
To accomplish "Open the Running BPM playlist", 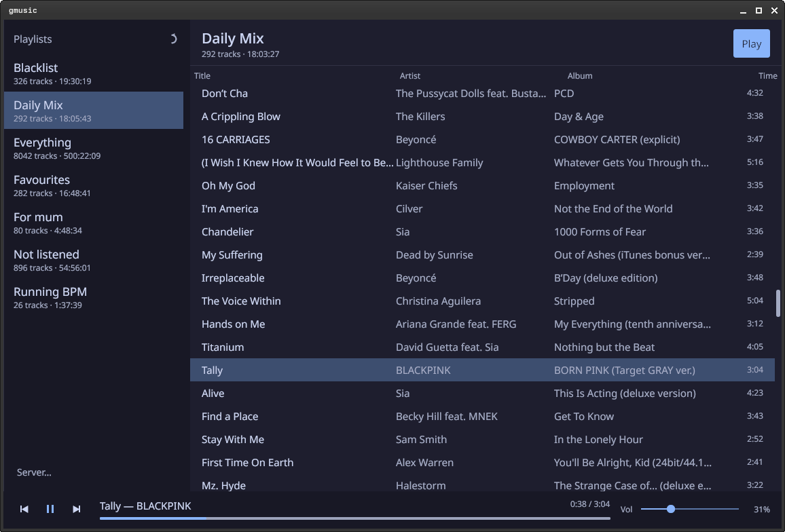I will [x=94, y=297].
